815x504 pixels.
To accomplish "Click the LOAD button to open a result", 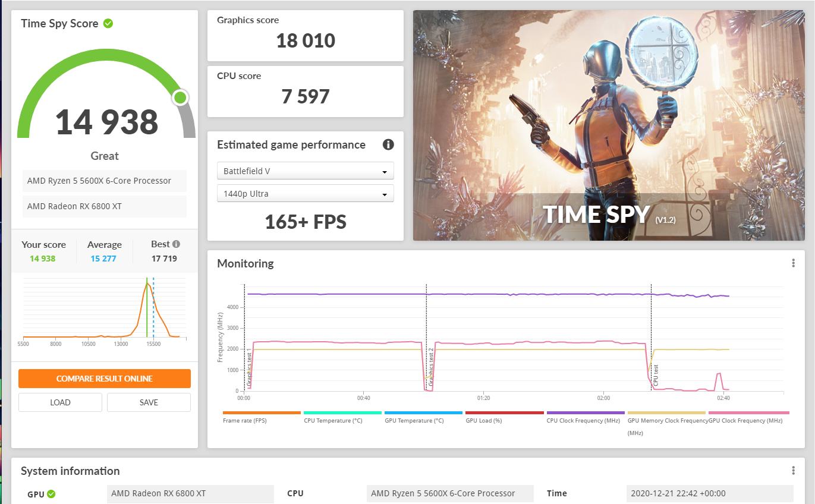I will point(59,402).
